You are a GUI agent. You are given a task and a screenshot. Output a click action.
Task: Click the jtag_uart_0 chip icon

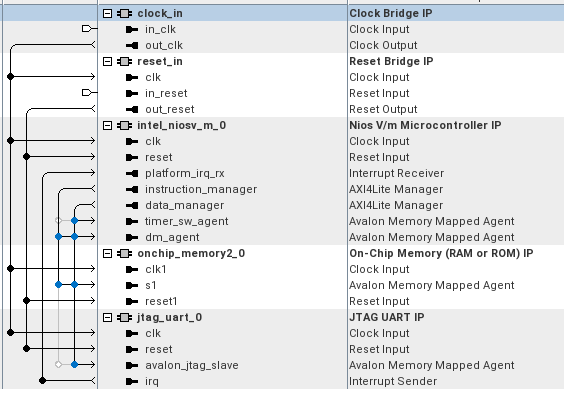tap(124, 318)
